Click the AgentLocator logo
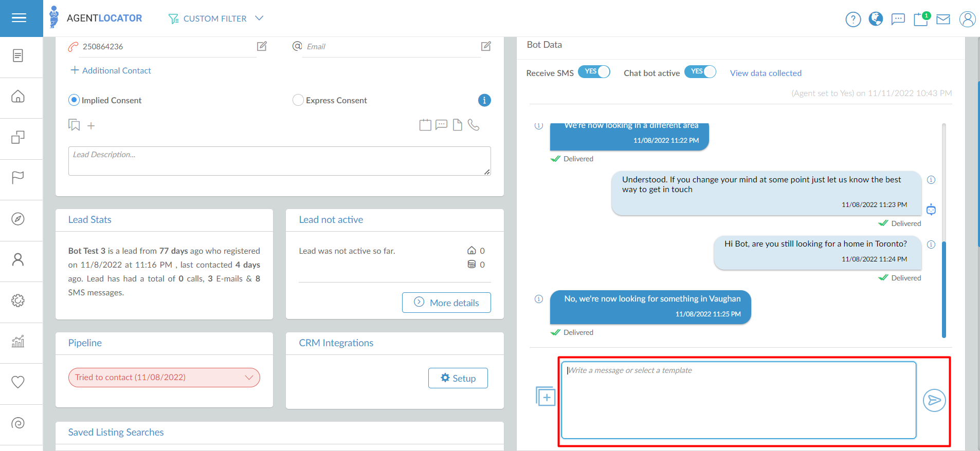Viewport: 980px width, 451px height. [x=96, y=18]
